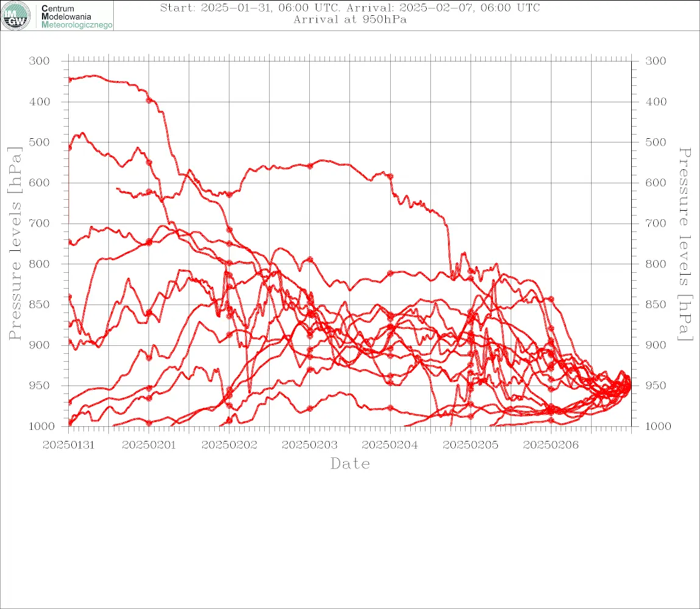700x609 pixels.
Task: Click the right axis 300 label
Action: pyautogui.click(x=656, y=61)
